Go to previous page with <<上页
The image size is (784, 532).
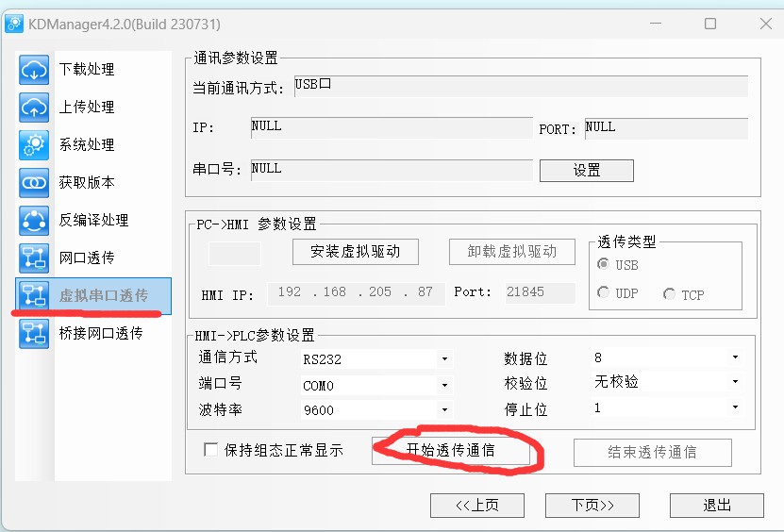click(477, 505)
